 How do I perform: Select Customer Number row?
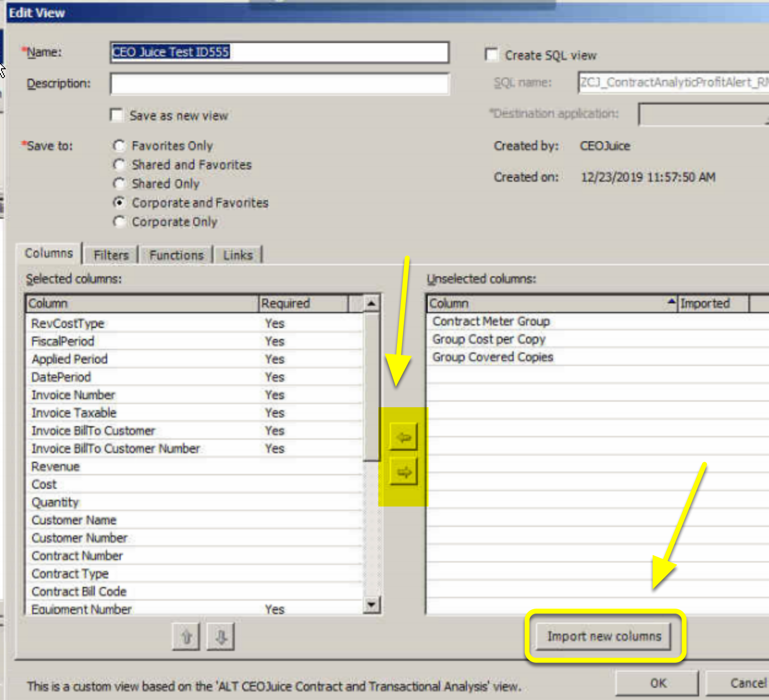[195, 538]
